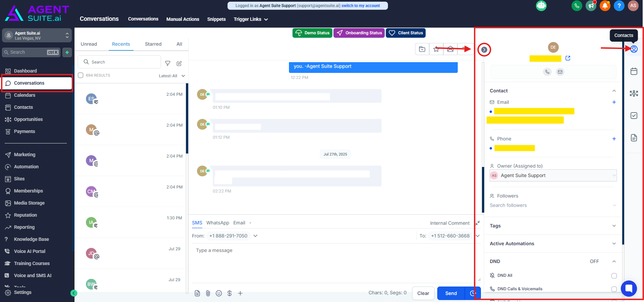Image resolution: width=644 pixels, height=302 pixels.
Task: Collapse the Contact section chevron
Action: click(614, 91)
